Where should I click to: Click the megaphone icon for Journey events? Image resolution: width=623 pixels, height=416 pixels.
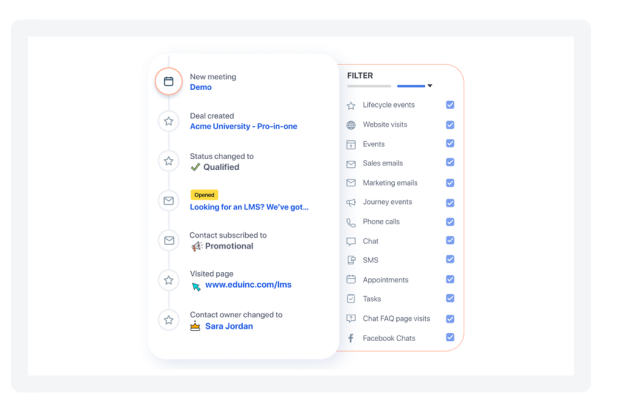pyautogui.click(x=351, y=202)
